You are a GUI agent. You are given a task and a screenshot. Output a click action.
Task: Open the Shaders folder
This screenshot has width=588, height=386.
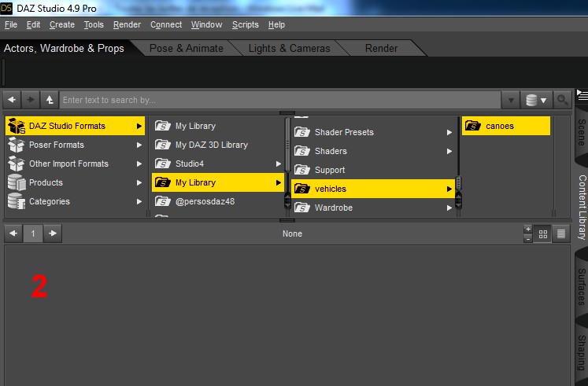tap(373, 151)
